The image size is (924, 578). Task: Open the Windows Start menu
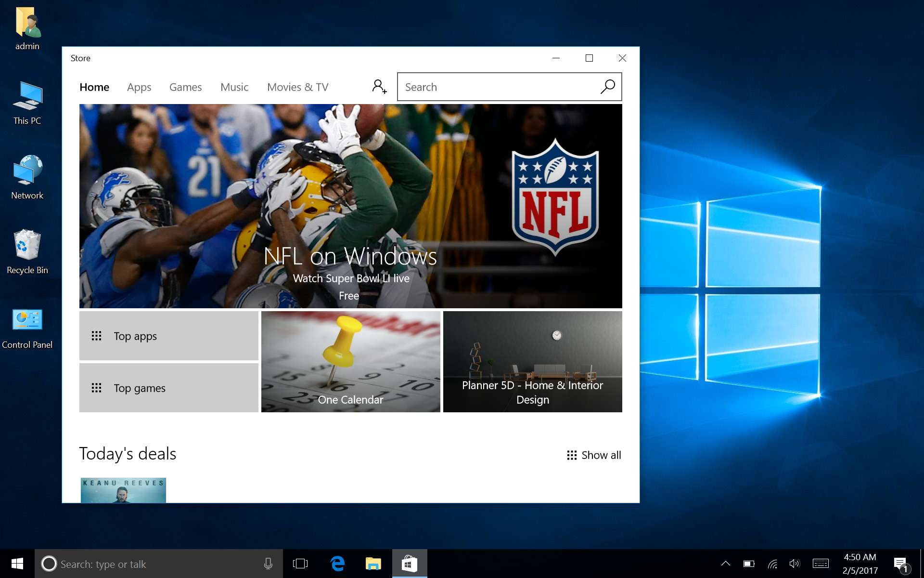click(17, 564)
